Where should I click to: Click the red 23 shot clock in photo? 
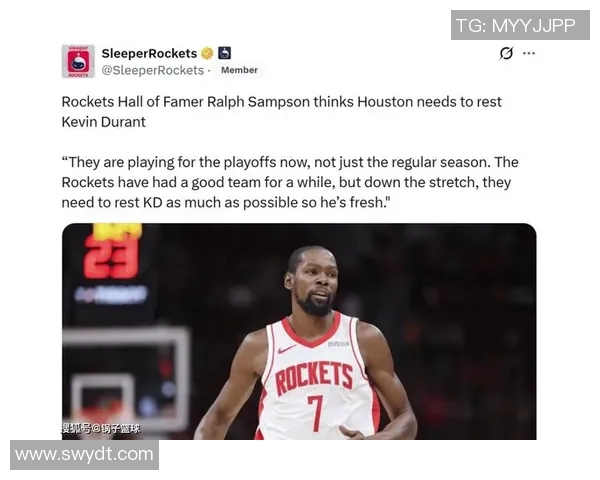(111, 257)
